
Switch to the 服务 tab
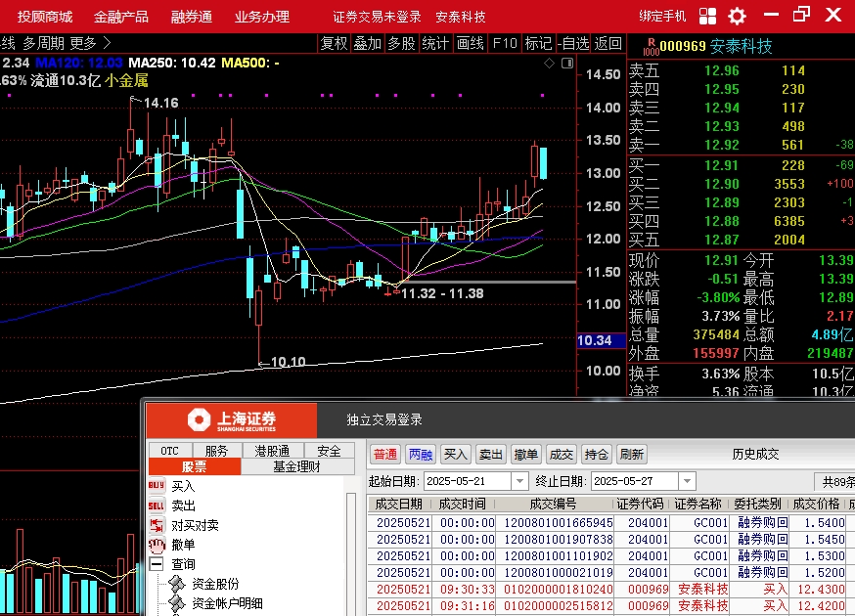216,451
